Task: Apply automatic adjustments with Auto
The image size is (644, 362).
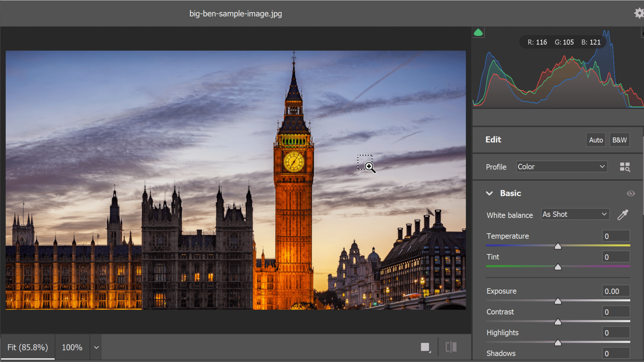Action: [x=596, y=139]
